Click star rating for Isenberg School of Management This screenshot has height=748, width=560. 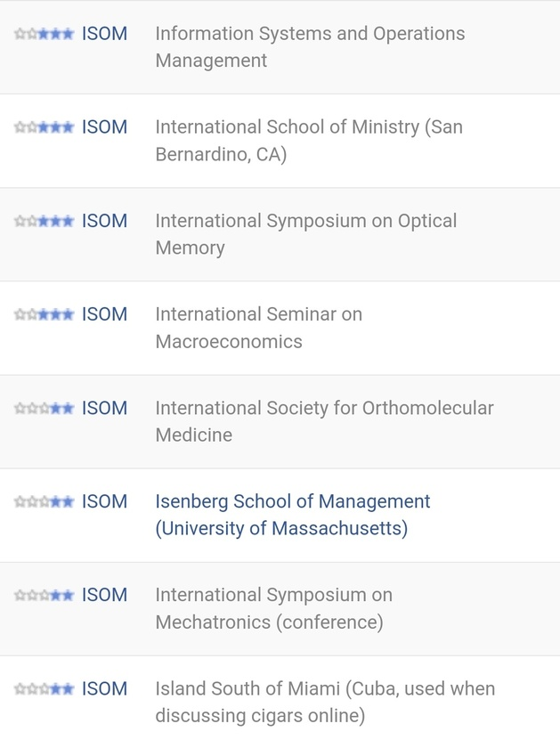(44, 502)
